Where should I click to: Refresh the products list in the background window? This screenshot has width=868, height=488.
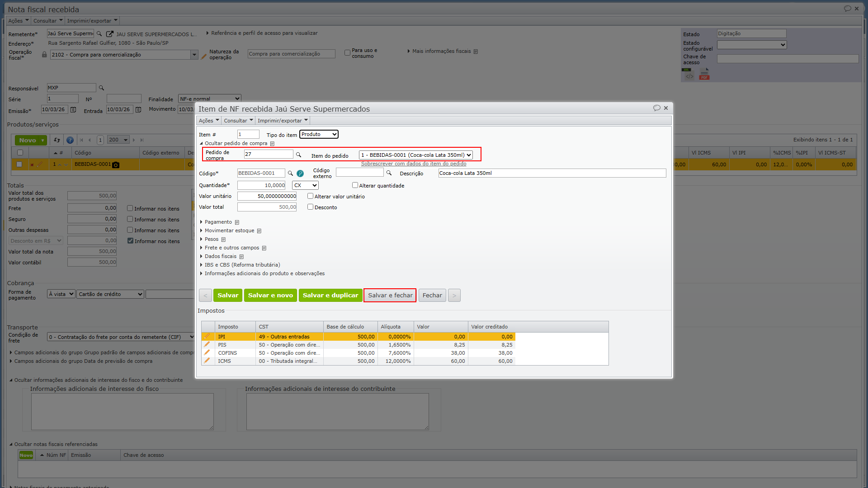(x=57, y=140)
